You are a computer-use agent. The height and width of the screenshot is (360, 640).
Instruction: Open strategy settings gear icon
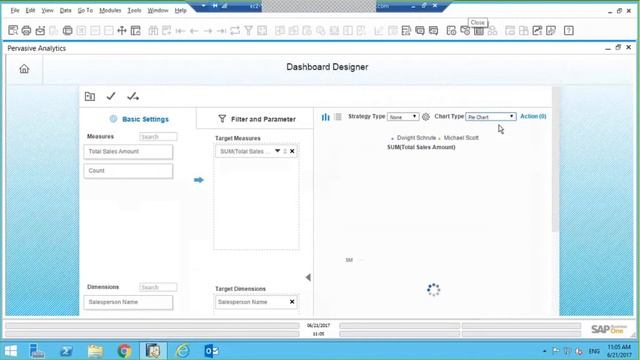[x=426, y=117]
